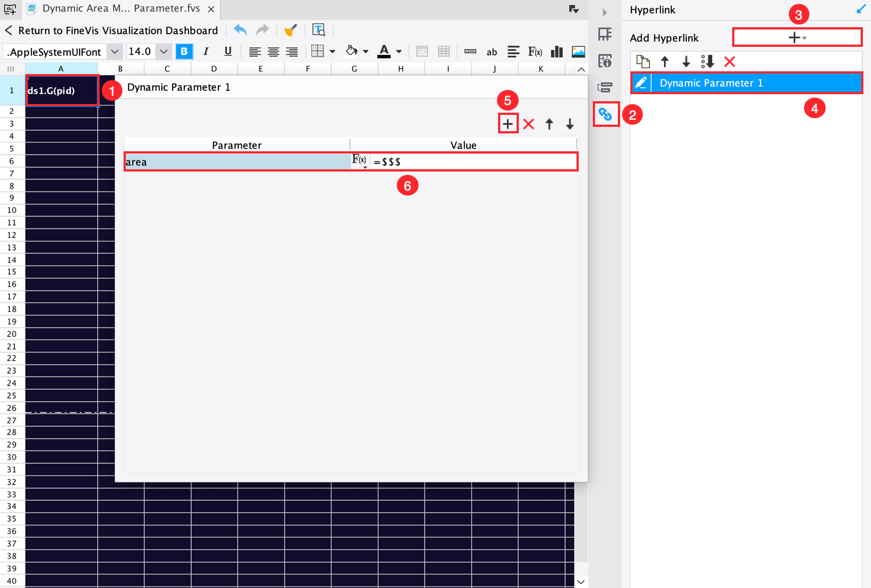
Task: Select cell A1 containing ds1.G(pid)
Action: point(62,90)
